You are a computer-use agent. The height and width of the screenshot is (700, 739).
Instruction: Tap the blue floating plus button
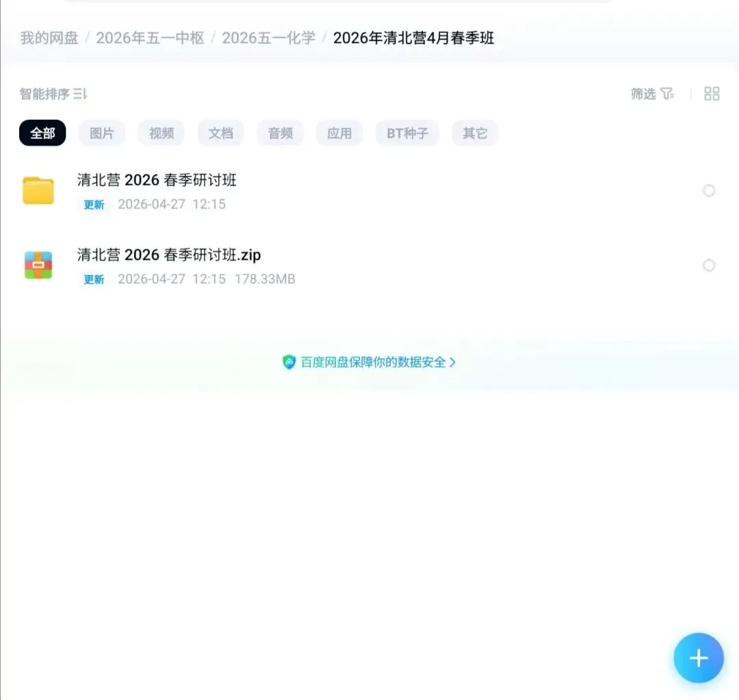[698, 658]
